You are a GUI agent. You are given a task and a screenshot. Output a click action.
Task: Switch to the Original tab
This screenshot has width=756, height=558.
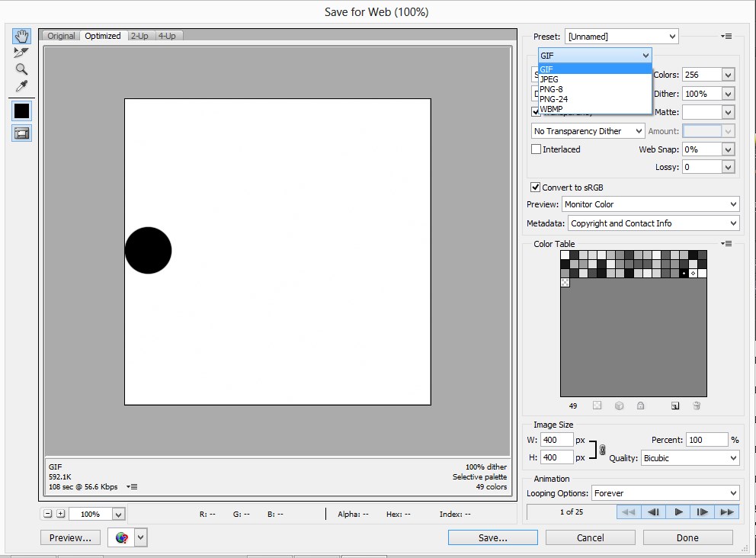tap(61, 36)
